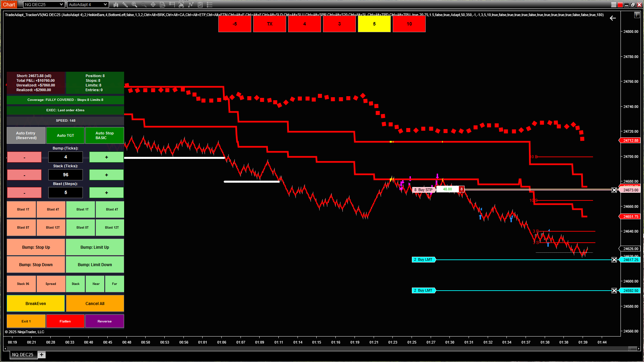
Task: Enable Auto Entry (Reserved) mode
Action: click(x=26, y=135)
